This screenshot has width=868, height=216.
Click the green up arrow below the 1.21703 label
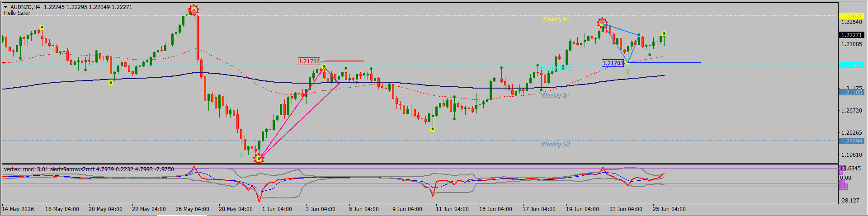627,71
